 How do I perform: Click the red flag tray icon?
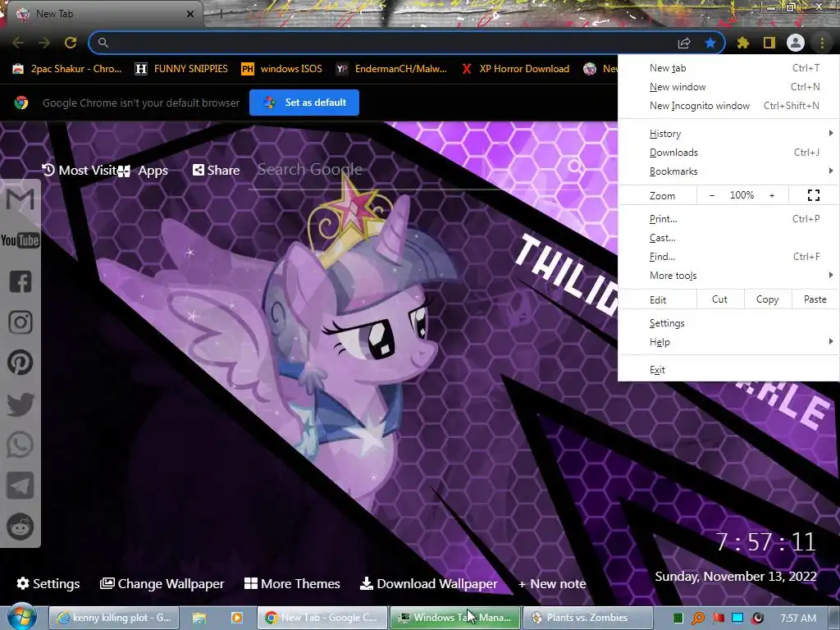[718, 619]
